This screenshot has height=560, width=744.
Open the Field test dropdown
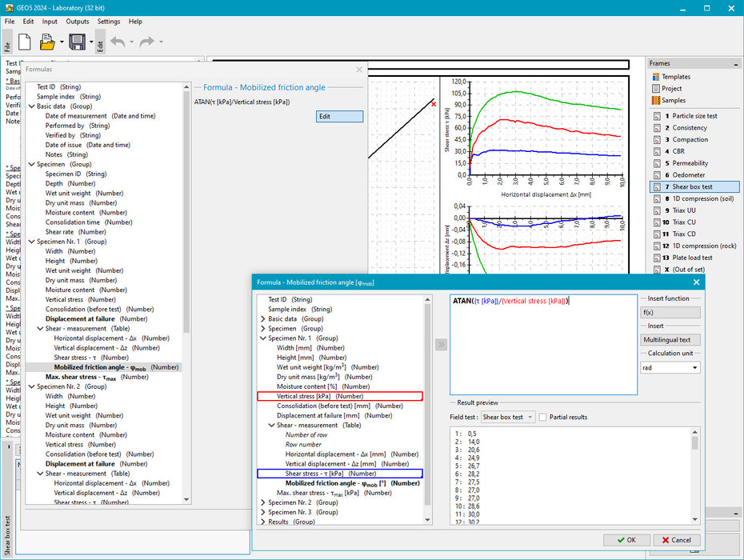tap(508, 417)
